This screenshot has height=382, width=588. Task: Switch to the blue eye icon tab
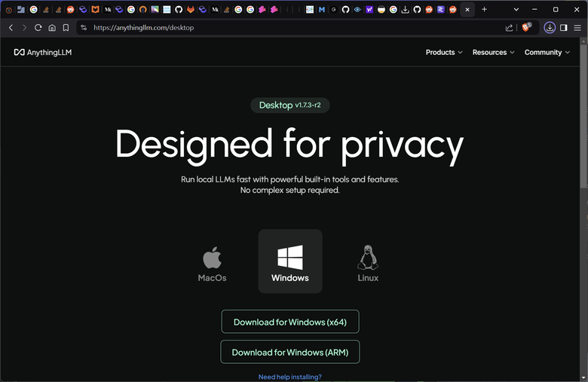[x=357, y=10]
